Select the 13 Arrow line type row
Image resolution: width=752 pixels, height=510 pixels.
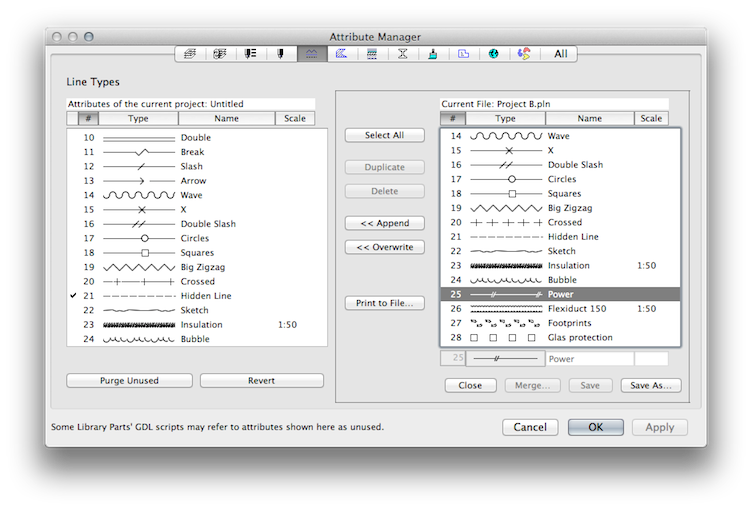[x=197, y=181]
